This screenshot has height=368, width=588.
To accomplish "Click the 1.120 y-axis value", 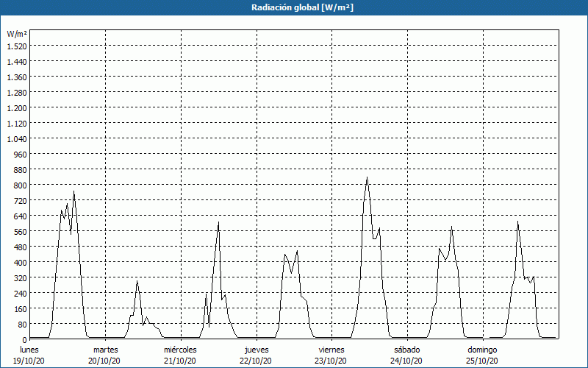I will tap(17, 123).
